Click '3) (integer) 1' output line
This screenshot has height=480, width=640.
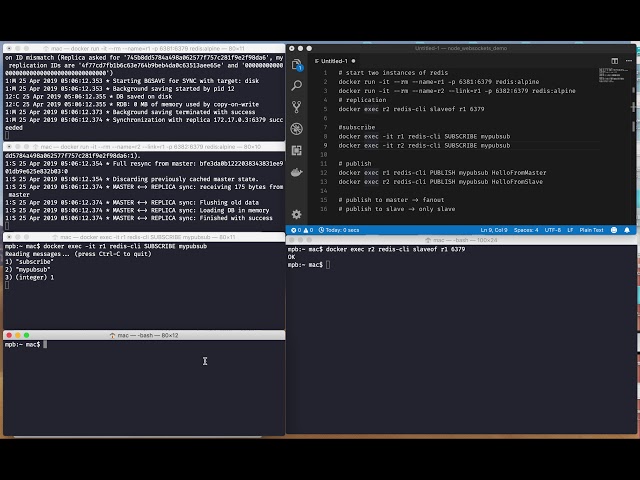(29, 278)
